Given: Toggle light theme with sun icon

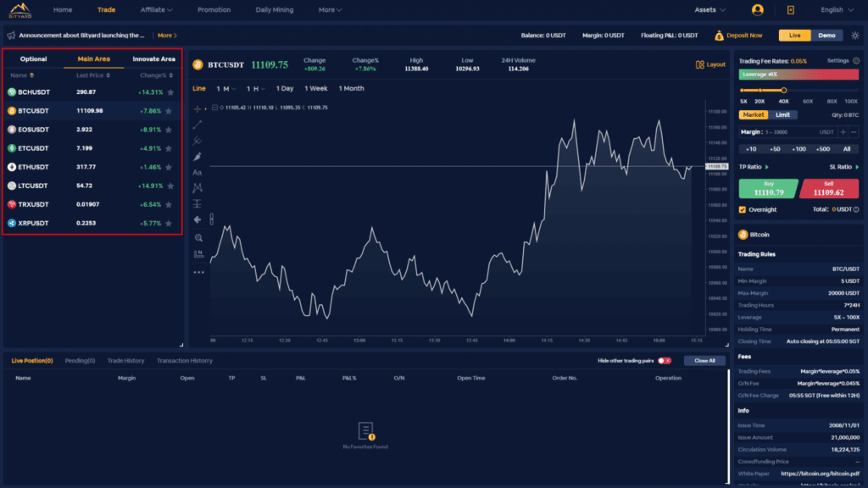Looking at the screenshot, I should coord(854,36).
